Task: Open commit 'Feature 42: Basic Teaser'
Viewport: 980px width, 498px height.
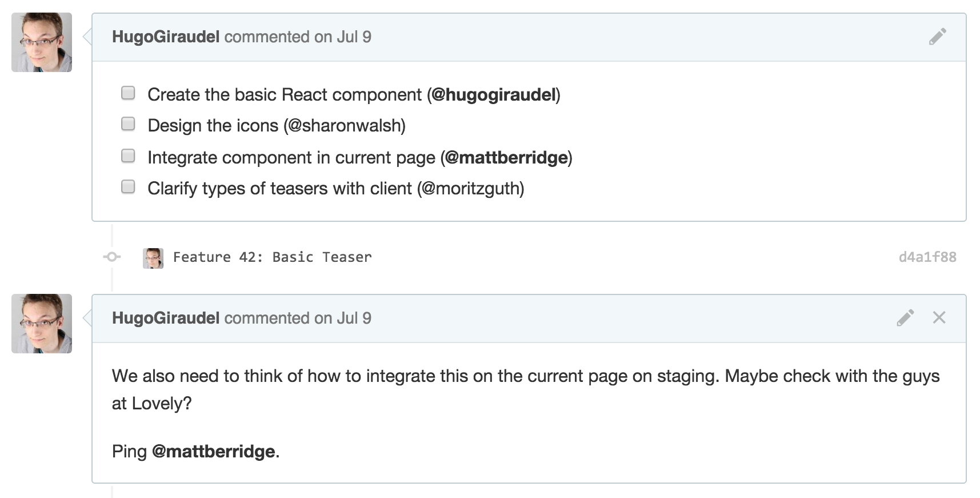Action: (272, 257)
